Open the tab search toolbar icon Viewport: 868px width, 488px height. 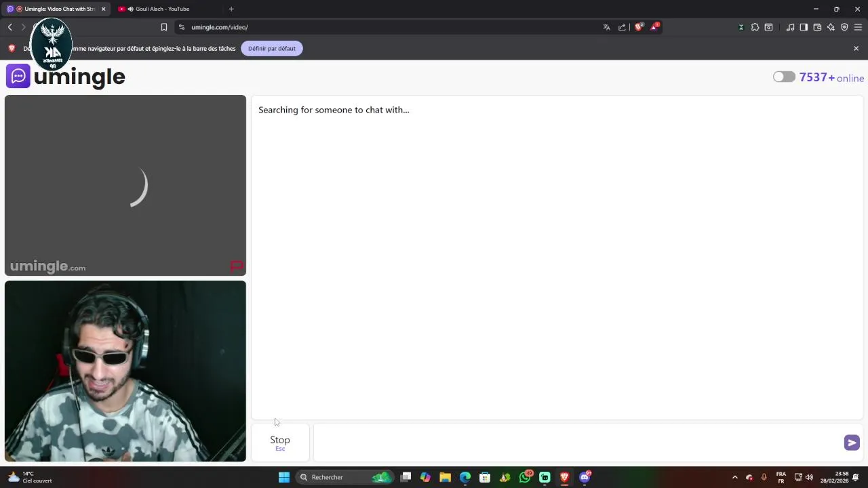768,27
